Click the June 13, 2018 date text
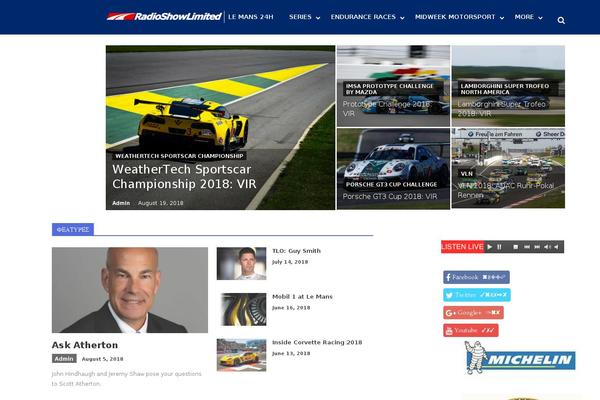This screenshot has width=600, height=400. pos(291,353)
